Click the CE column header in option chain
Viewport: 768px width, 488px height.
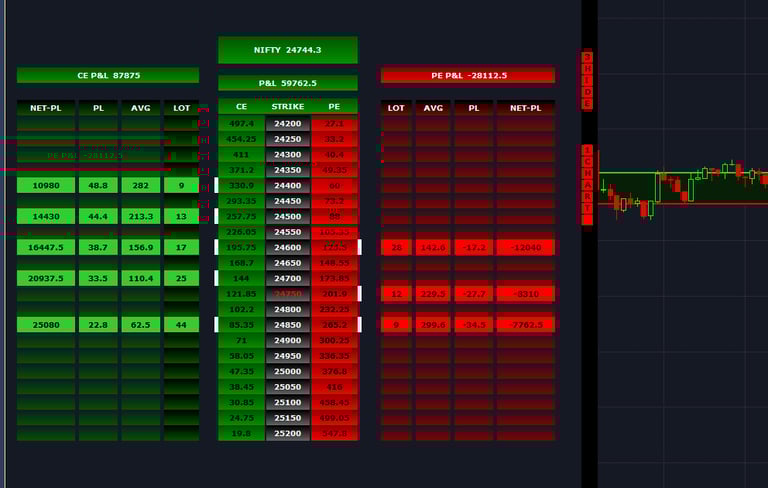241,107
